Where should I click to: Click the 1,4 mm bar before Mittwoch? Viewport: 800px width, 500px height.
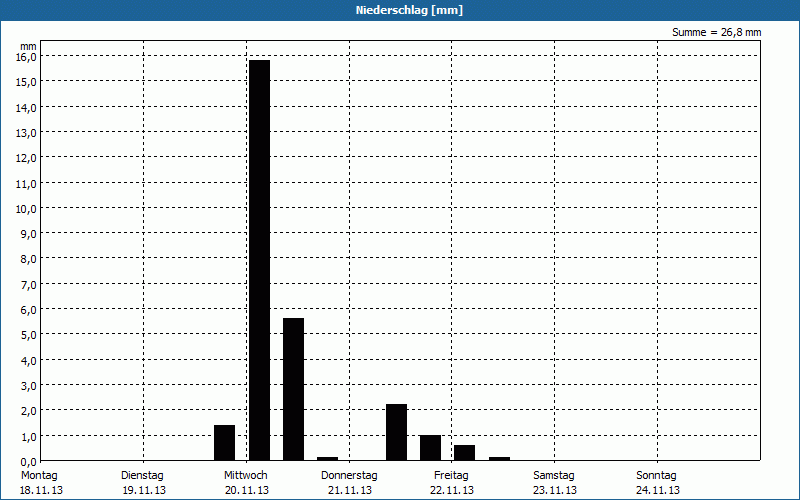click(224, 442)
